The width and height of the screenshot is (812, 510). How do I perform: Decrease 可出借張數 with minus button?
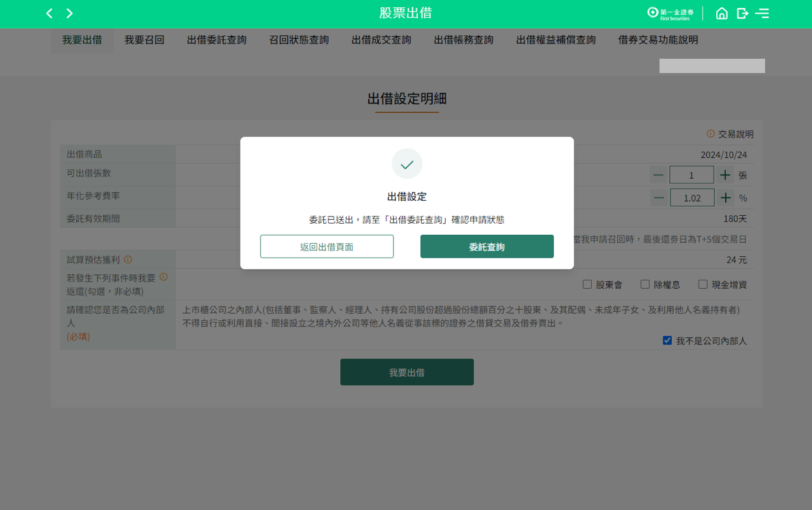pyautogui.click(x=659, y=175)
